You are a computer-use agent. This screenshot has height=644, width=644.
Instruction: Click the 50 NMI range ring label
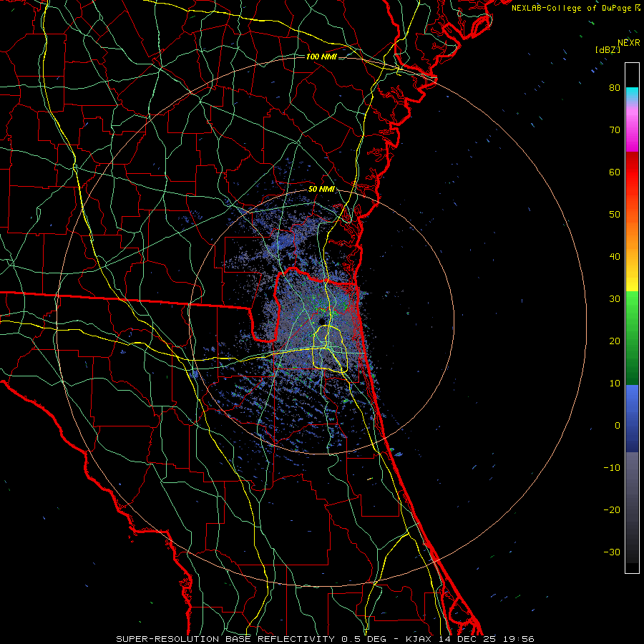click(321, 190)
